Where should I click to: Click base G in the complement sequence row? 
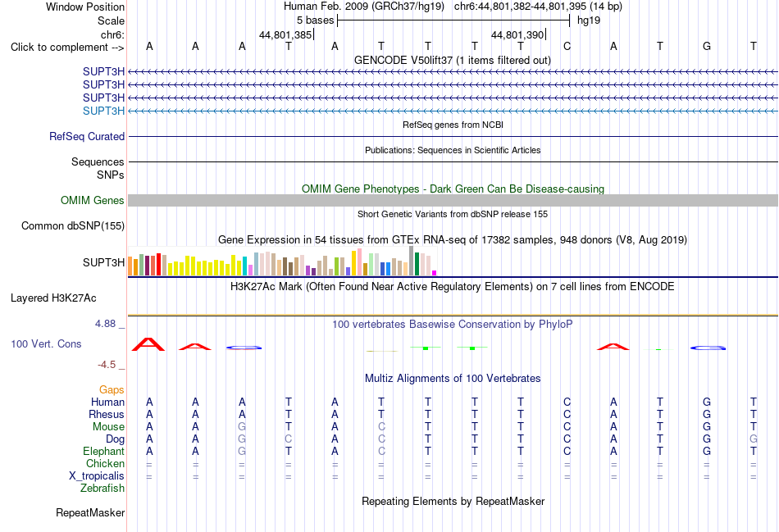point(707,46)
